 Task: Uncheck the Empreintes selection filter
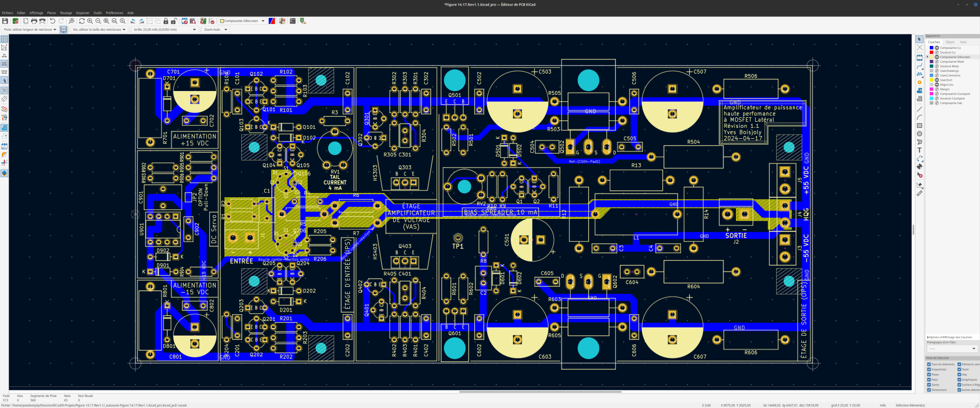929,369
